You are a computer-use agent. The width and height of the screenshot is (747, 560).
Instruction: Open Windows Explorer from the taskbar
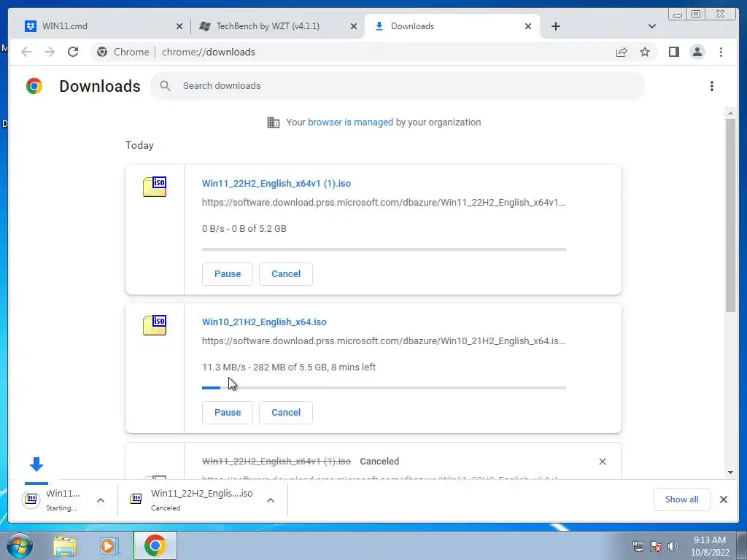point(65,546)
